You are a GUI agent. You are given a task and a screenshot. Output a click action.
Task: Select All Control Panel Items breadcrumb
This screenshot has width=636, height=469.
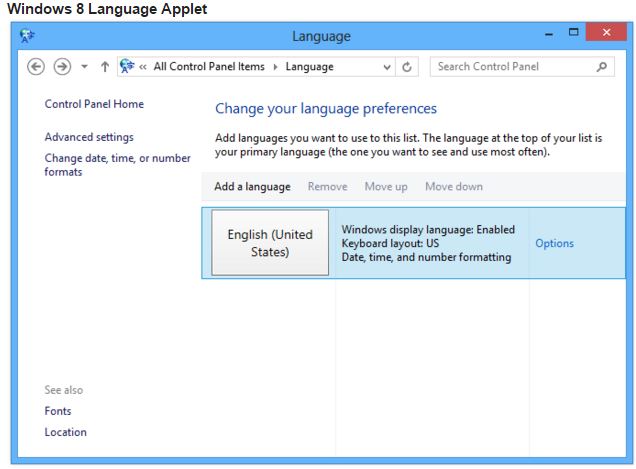[x=209, y=67]
